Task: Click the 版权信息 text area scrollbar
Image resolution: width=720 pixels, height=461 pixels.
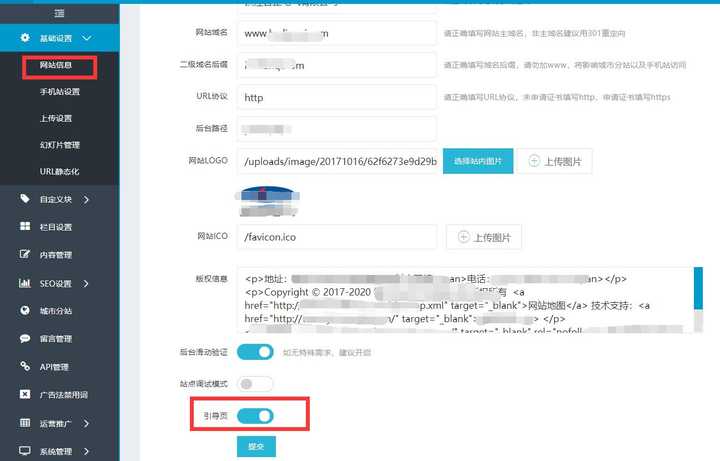Action: tap(698, 299)
